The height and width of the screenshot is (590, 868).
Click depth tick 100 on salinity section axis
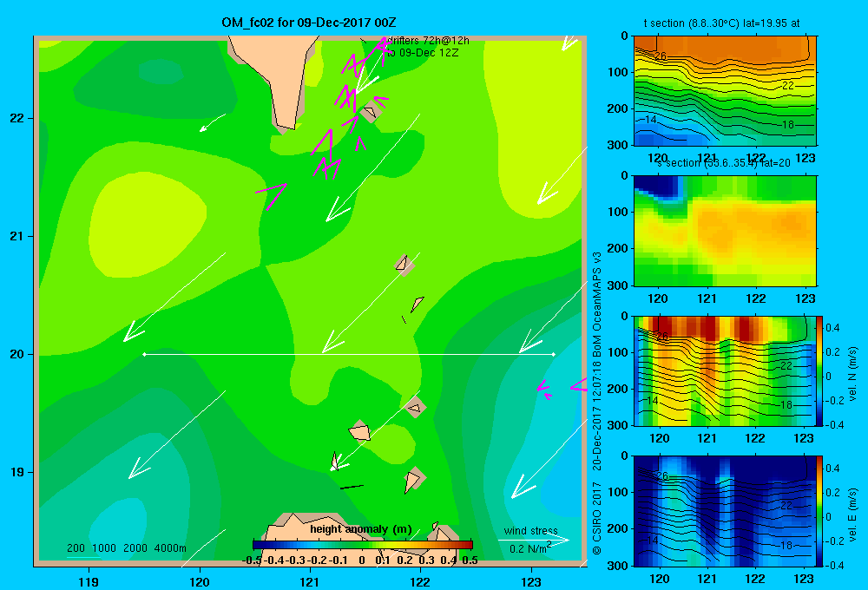tap(618, 212)
